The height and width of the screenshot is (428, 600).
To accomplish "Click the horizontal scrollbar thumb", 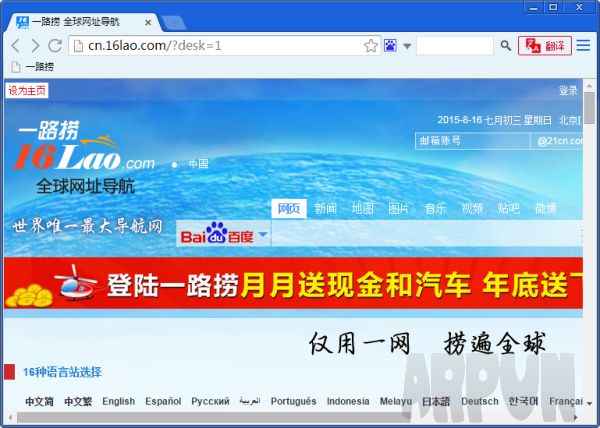I will [213, 418].
